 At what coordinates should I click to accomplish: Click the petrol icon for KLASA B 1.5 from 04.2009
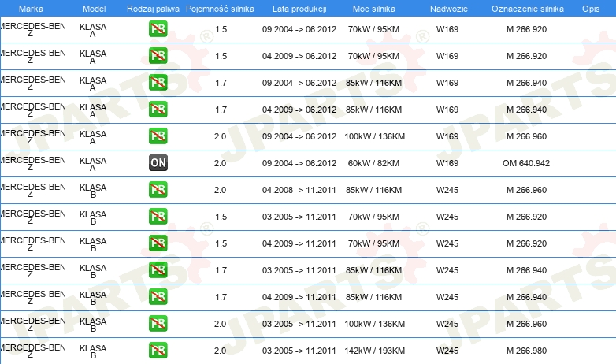[158, 243]
